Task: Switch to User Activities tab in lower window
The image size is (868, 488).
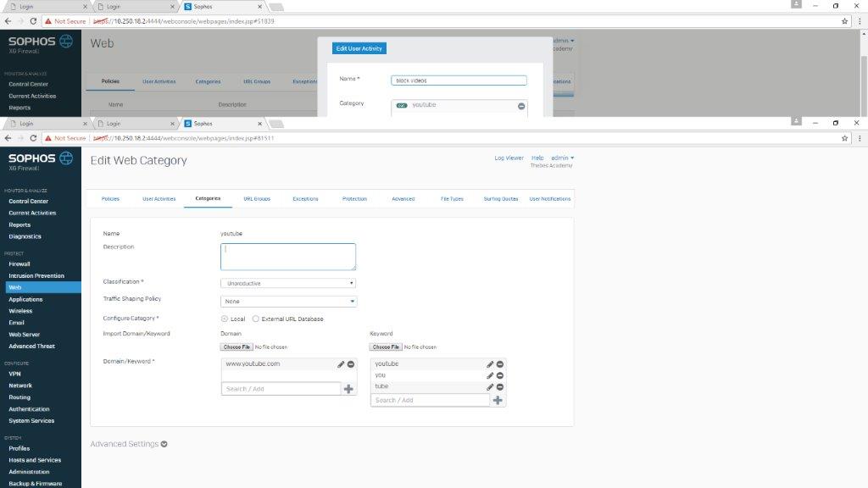Action: tap(159, 198)
